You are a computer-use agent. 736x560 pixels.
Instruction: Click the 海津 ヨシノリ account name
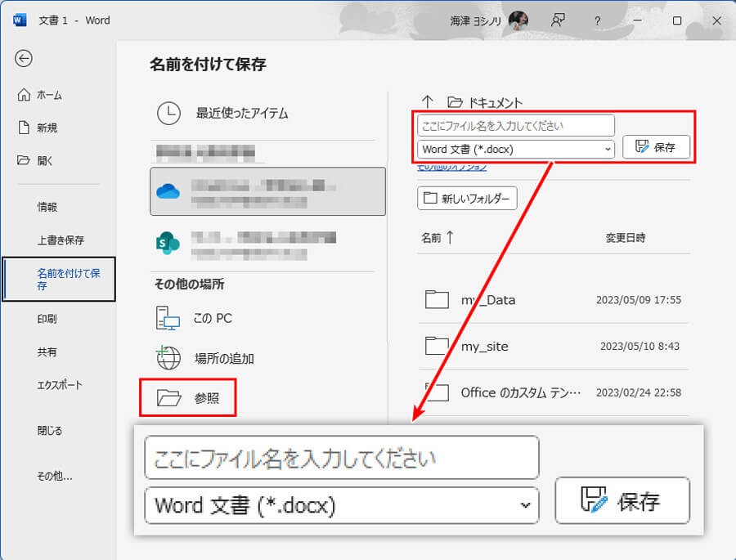[x=476, y=20]
